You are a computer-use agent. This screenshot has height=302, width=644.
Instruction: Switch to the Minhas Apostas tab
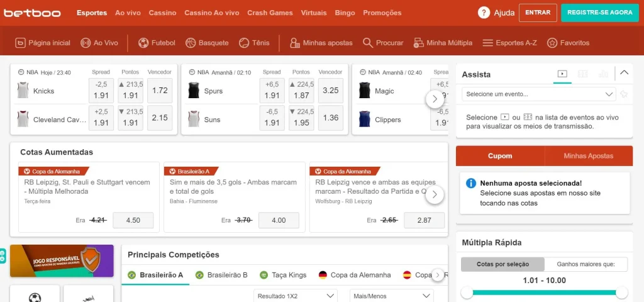[x=589, y=156]
